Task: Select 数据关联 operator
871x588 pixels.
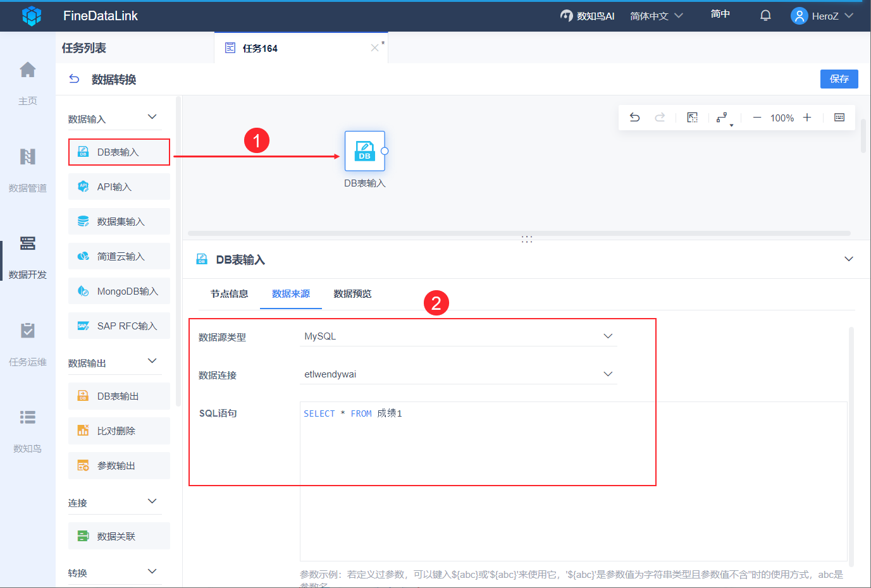Action: (119, 536)
